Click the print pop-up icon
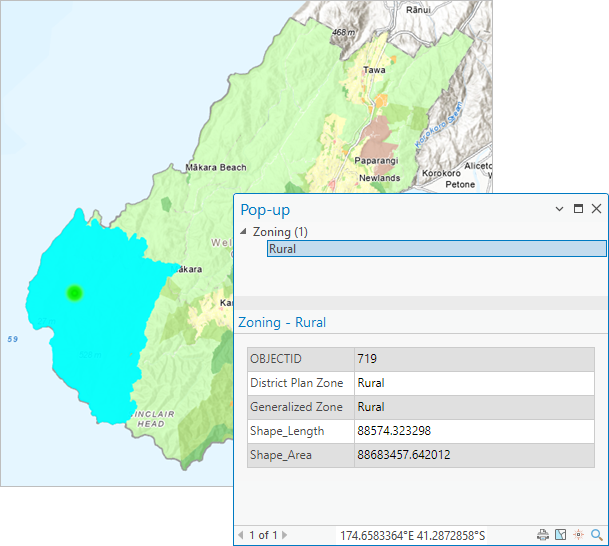The image size is (609, 546). tap(543, 535)
